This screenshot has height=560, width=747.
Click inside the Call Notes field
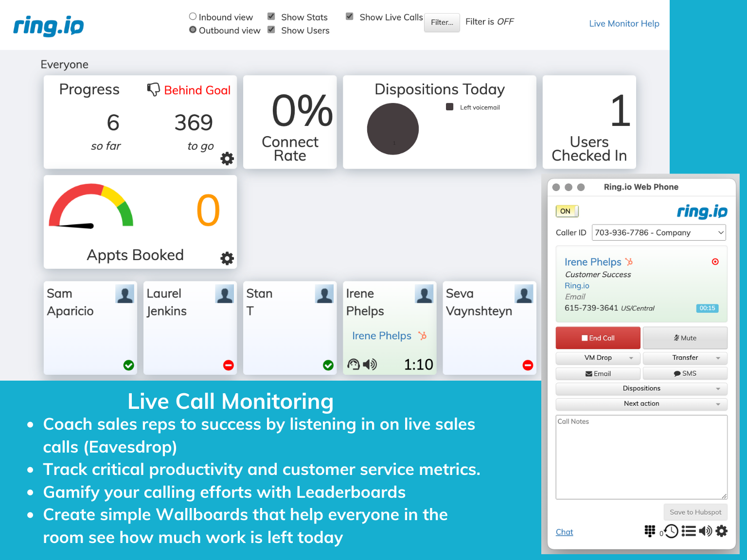pyautogui.click(x=641, y=457)
